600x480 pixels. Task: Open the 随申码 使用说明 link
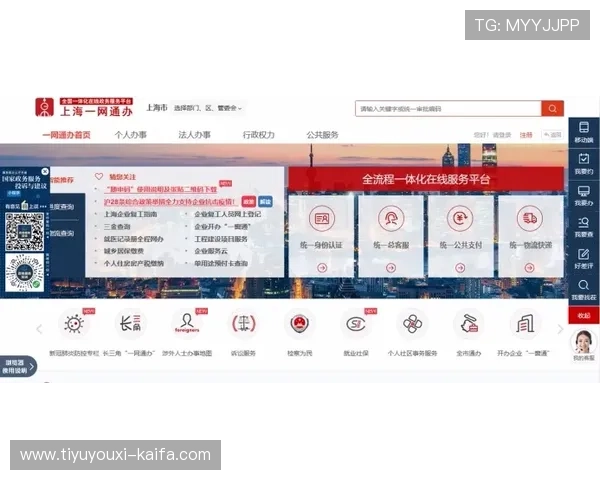(161, 189)
